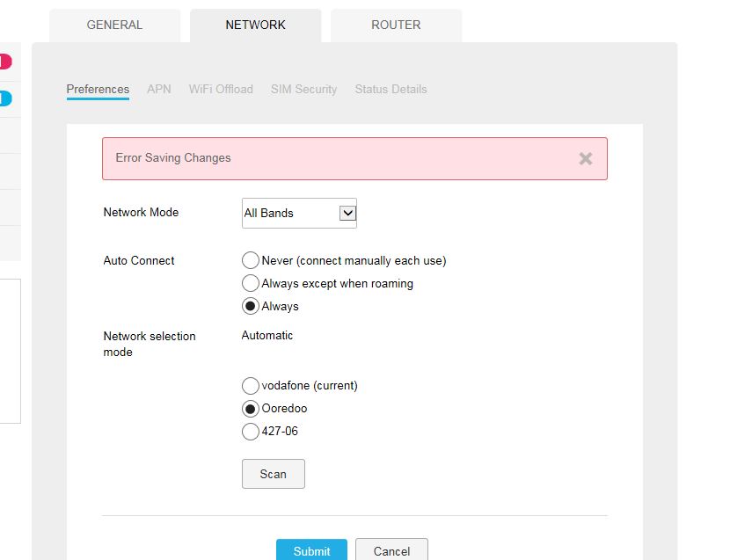Open the ROUTER tab

[x=396, y=25]
